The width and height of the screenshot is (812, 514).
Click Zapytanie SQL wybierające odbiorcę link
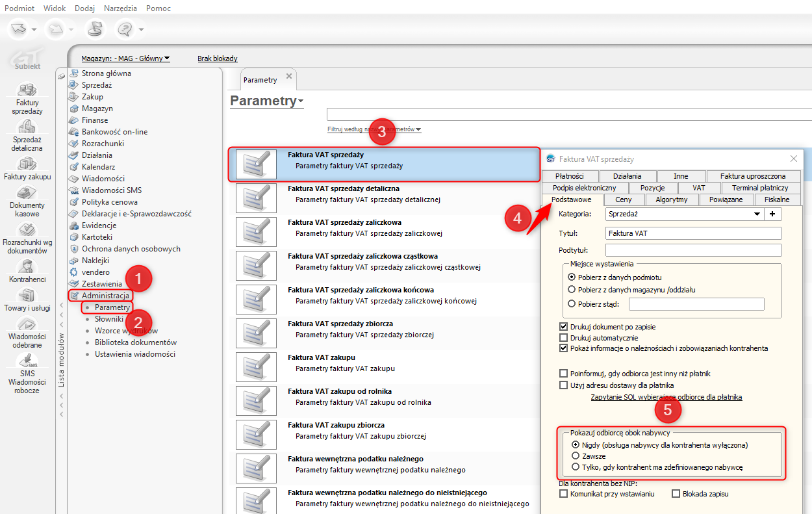(x=666, y=397)
